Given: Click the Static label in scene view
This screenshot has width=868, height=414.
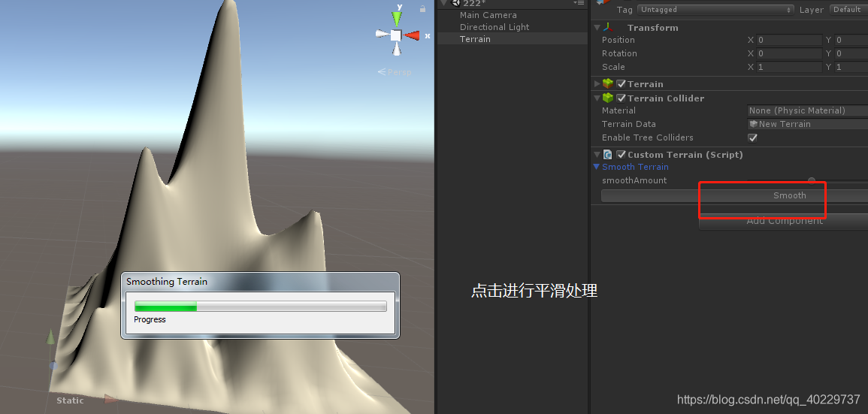Looking at the screenshot, I should tap(71, 400).
